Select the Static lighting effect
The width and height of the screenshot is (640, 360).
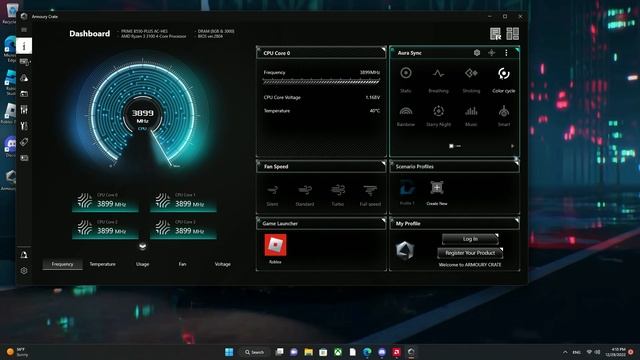(x=406, y=80)
